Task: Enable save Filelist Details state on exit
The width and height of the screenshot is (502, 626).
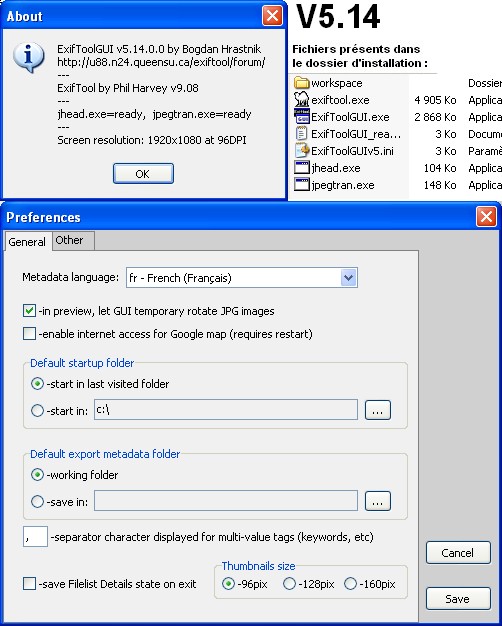Action: [29, 584]
